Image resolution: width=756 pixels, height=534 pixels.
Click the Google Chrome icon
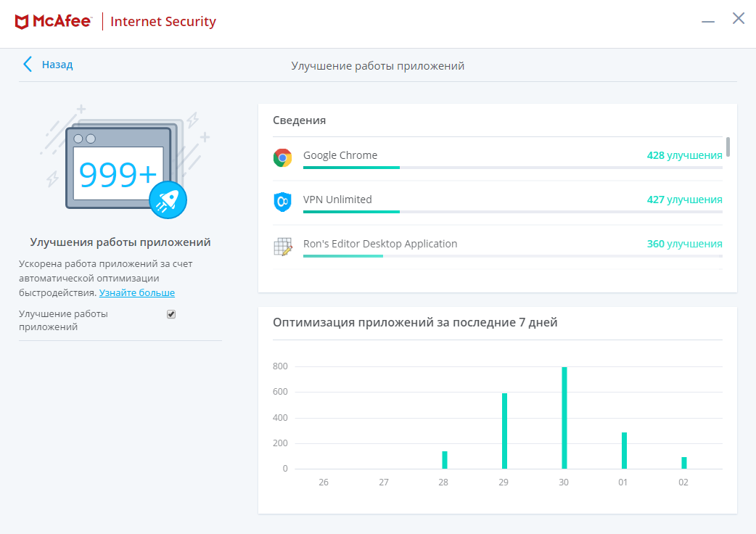tap(282, 157)
